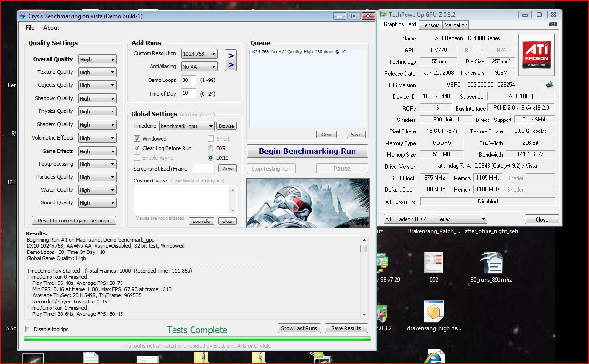589x364 pixels.
Task: Click the Show Last Runs button
Action: 299,328
